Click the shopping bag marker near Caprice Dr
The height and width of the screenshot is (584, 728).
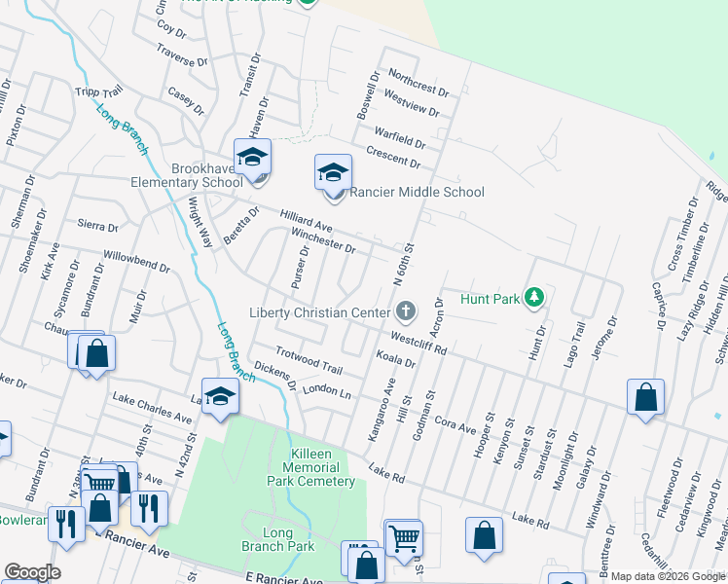(x=645, y=398)
